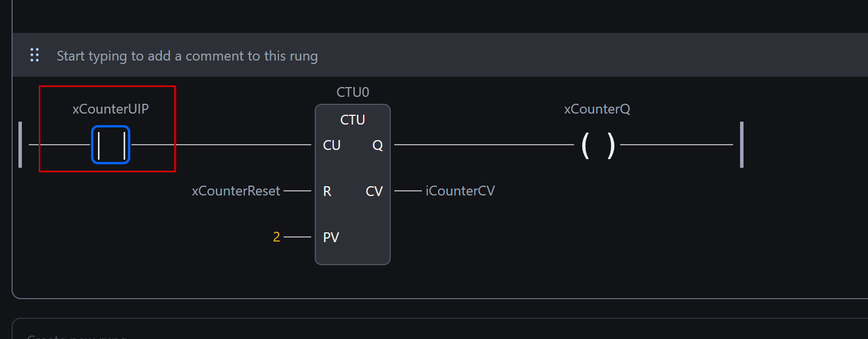Click the CV output pin
Screen dimensions: 868x339
[x=374, y=191]
